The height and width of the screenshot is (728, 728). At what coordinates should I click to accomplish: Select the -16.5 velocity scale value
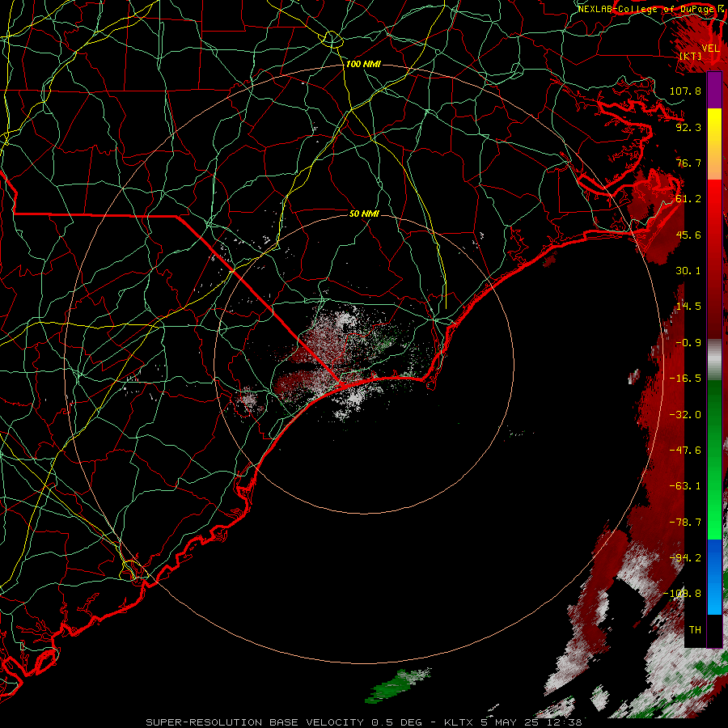(x=685, y=379)
